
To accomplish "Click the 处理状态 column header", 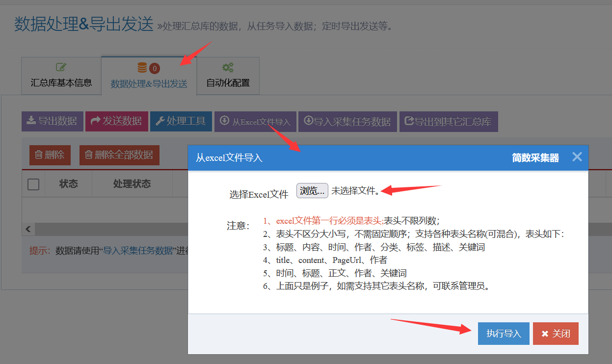I will click(x=132, y=184).
